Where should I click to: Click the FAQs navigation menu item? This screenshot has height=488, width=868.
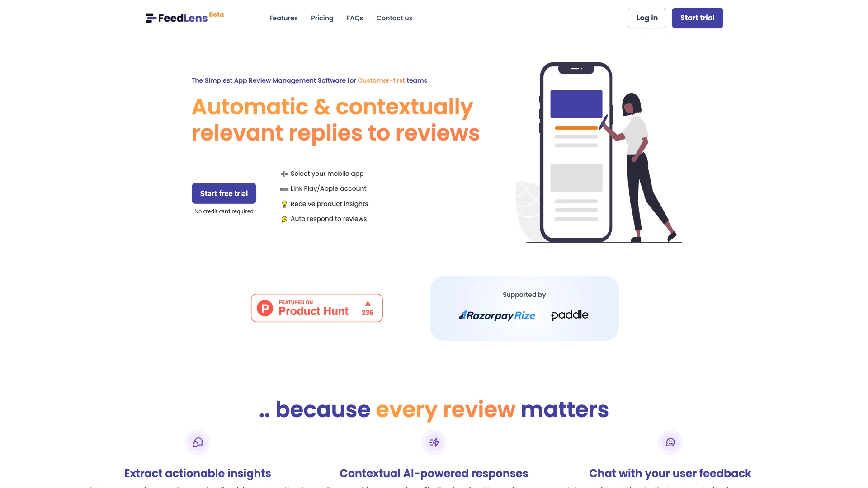click(x=355, y=18)
